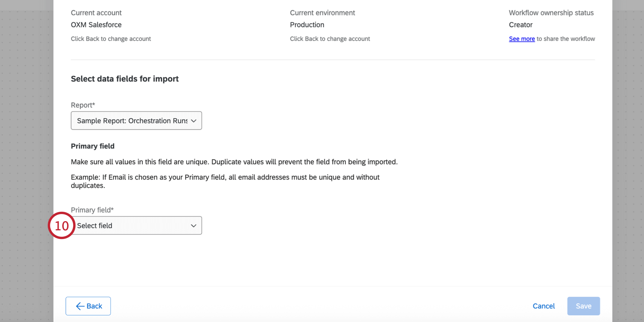Click the Select data fields for import heading

click(x=125, y=79)
